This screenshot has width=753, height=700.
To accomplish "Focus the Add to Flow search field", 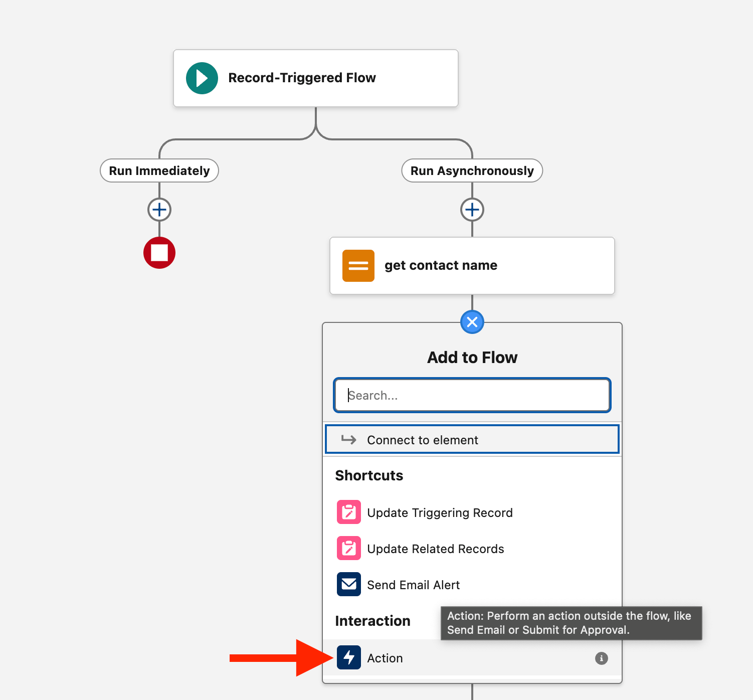I will (x=472, y=395).
